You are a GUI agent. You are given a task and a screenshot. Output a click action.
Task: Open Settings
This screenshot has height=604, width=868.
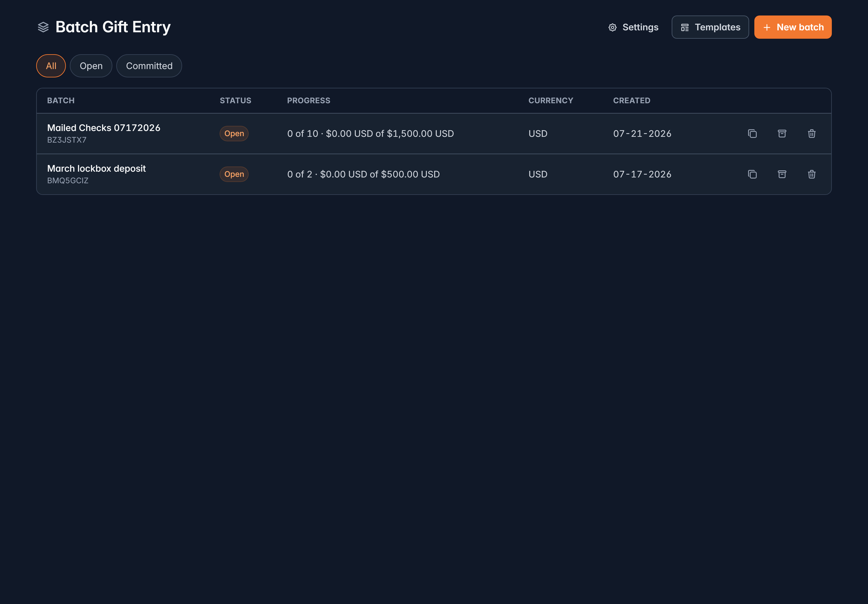633,27
